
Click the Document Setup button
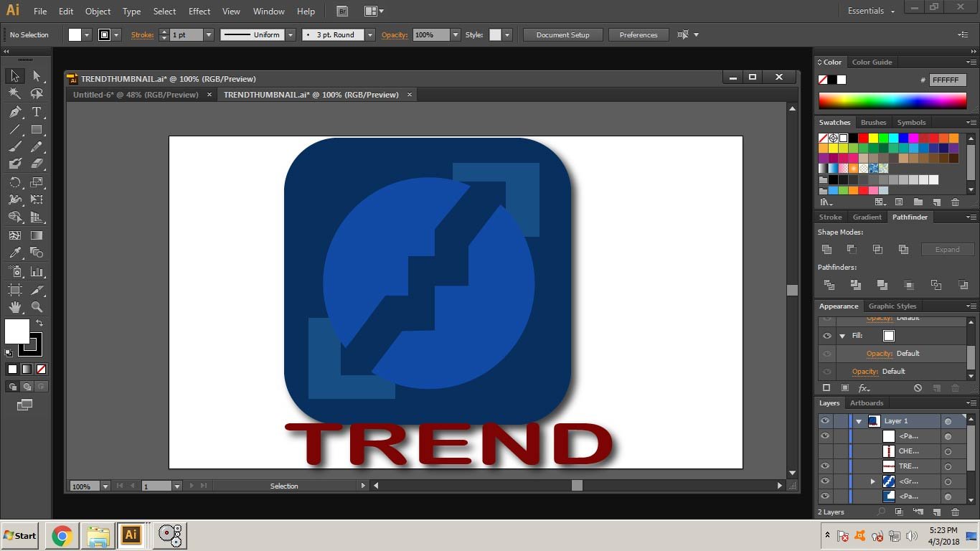(563, 34)
